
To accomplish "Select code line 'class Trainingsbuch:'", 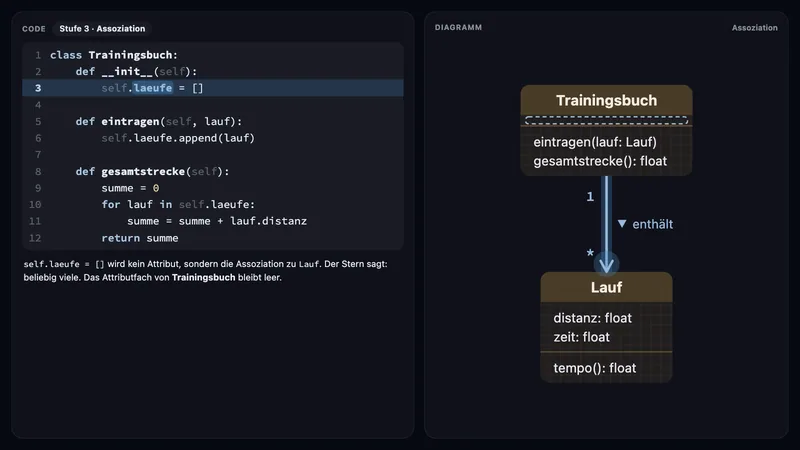I will pyautogui.click(x=114, y=55).
